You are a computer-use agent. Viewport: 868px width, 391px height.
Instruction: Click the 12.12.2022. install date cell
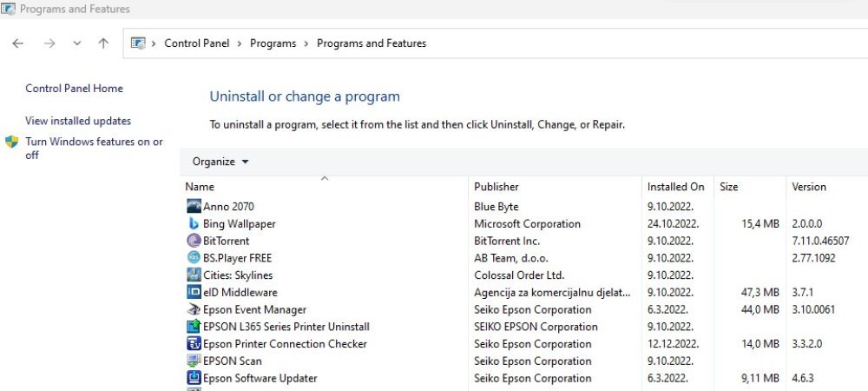click(x=674, y=344)
